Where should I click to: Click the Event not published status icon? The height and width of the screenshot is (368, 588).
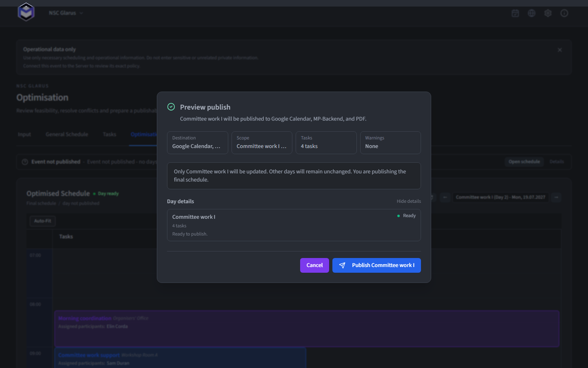(25, 162)
